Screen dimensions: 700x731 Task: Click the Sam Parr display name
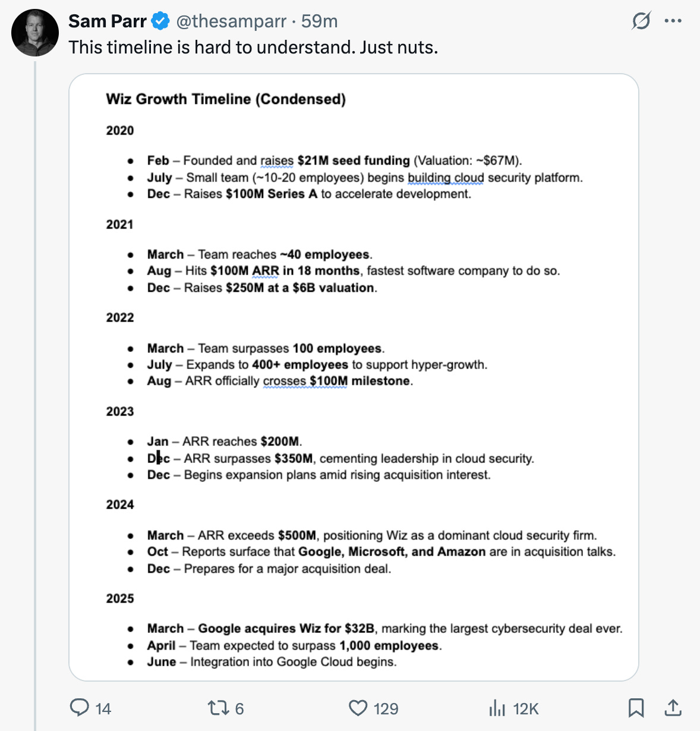coord(107,21)
